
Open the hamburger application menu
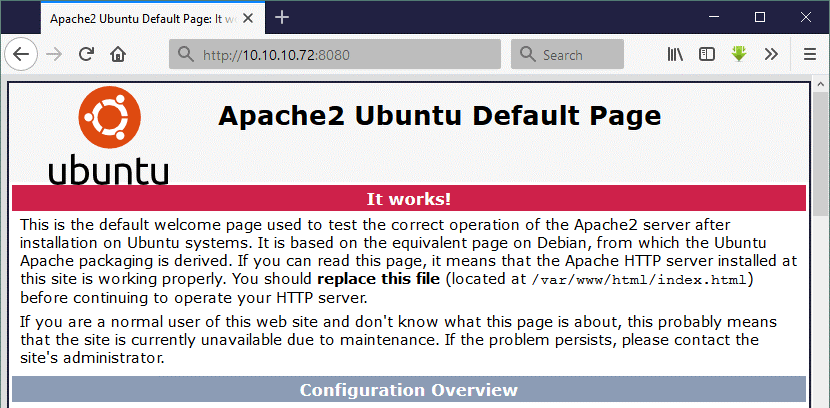point(809,54)
